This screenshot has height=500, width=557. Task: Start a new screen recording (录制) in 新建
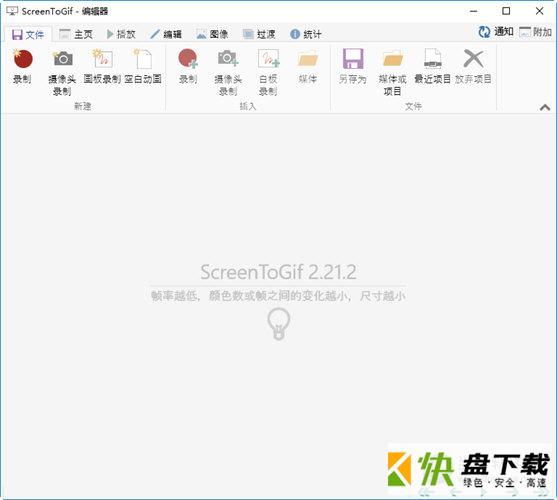[x=22, y=66]
